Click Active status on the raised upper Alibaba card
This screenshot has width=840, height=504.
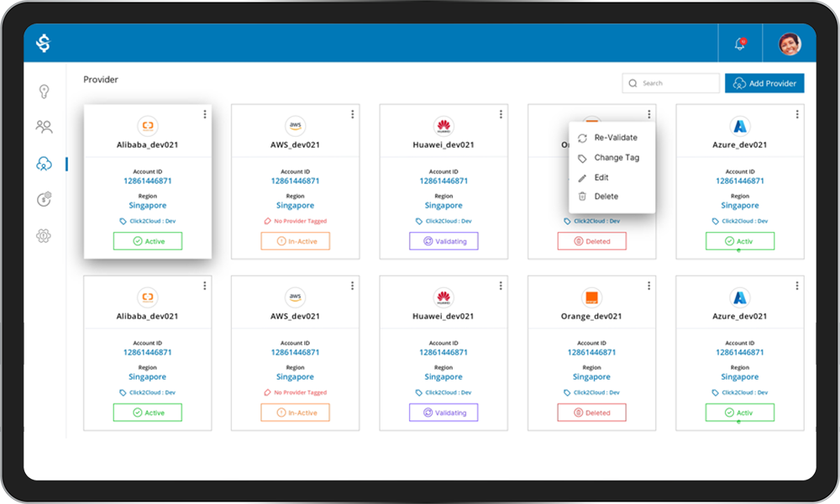(148, 241)
